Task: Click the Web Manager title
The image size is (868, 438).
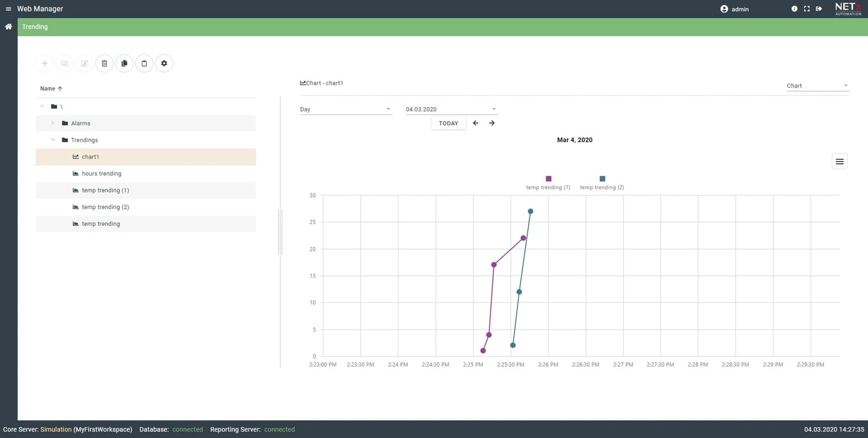Action: (x=40, y=9)
